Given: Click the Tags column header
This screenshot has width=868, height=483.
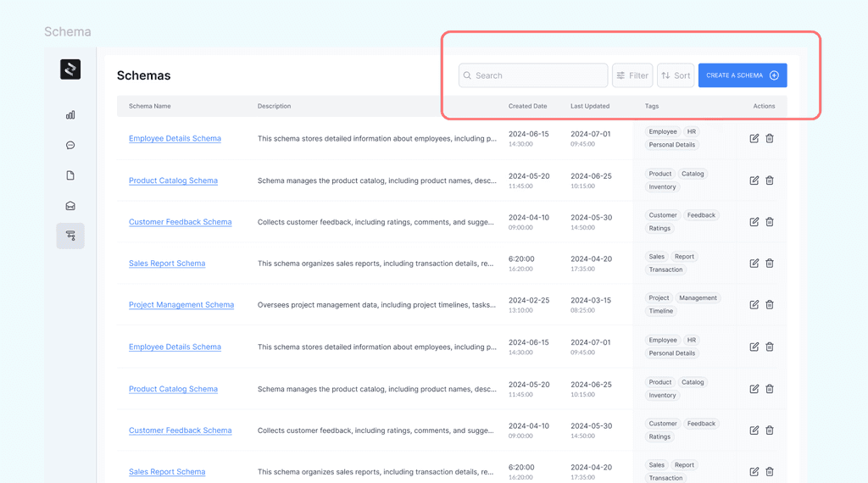Looking at the screenshot, I should pos(652,106).
